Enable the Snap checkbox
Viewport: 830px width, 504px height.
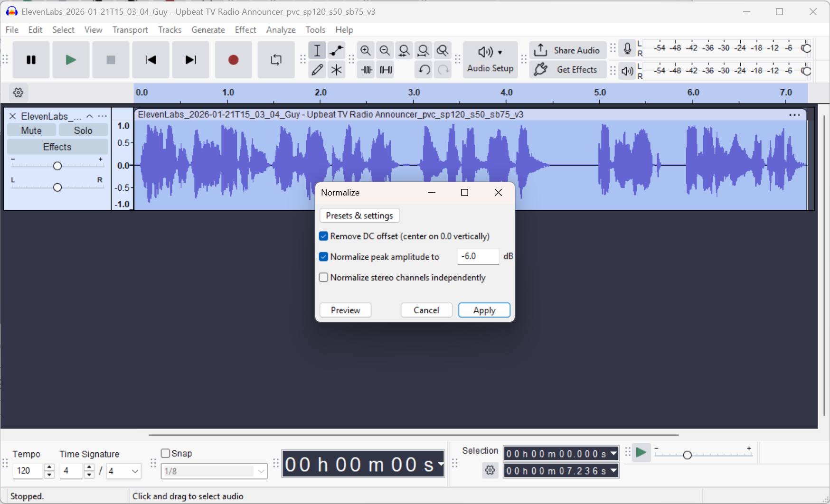tap(166, 453)
